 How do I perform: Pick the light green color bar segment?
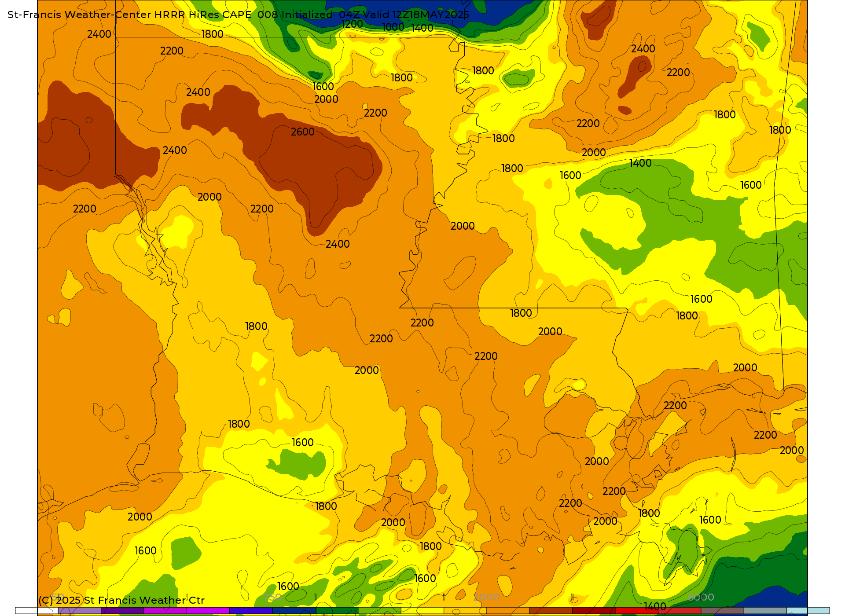tap(379, 611)
